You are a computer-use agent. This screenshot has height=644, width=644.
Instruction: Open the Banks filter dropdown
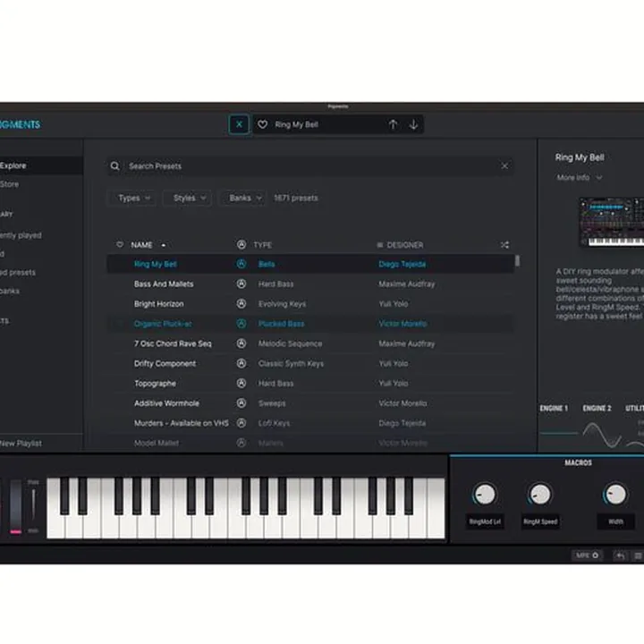coord(243,198)
